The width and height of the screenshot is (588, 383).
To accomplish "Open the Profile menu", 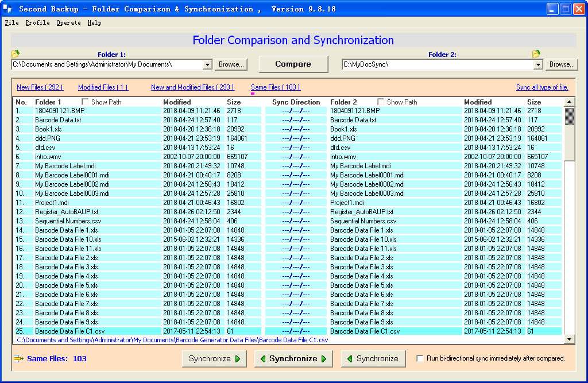I will [37, 23].
